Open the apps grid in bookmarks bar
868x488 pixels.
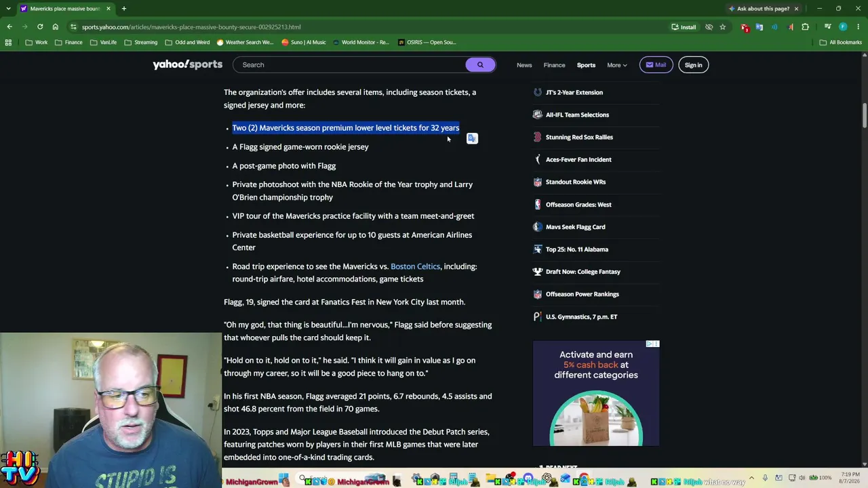coord(8,42)
